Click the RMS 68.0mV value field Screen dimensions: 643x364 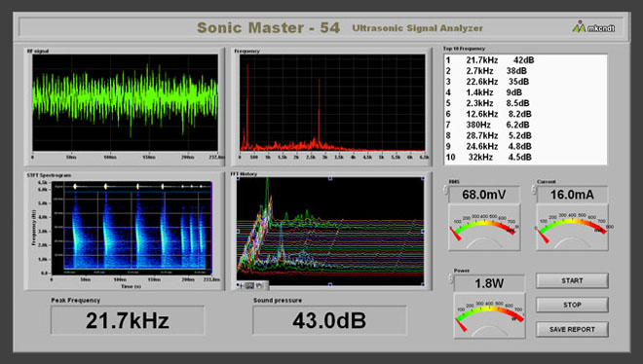(484, 195)
